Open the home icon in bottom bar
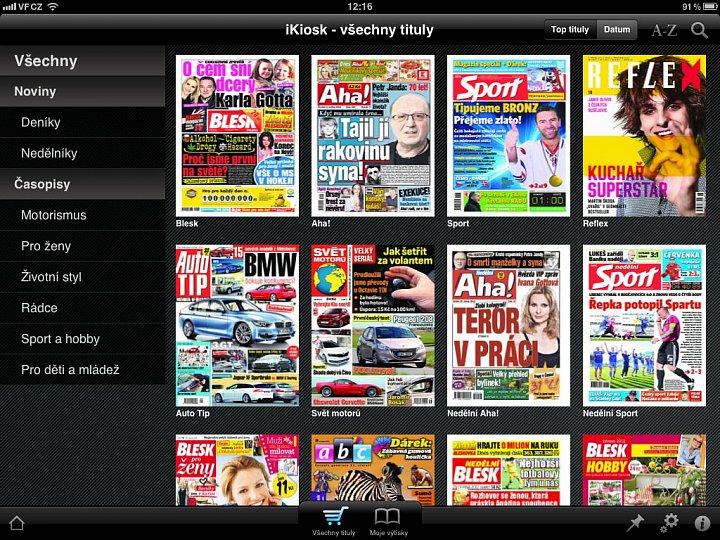 (17, 523)
